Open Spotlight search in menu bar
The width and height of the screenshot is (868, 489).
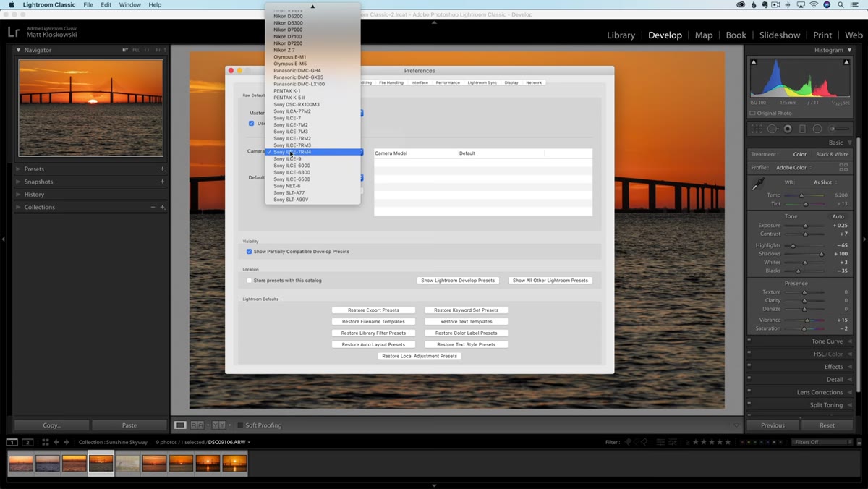841,4
